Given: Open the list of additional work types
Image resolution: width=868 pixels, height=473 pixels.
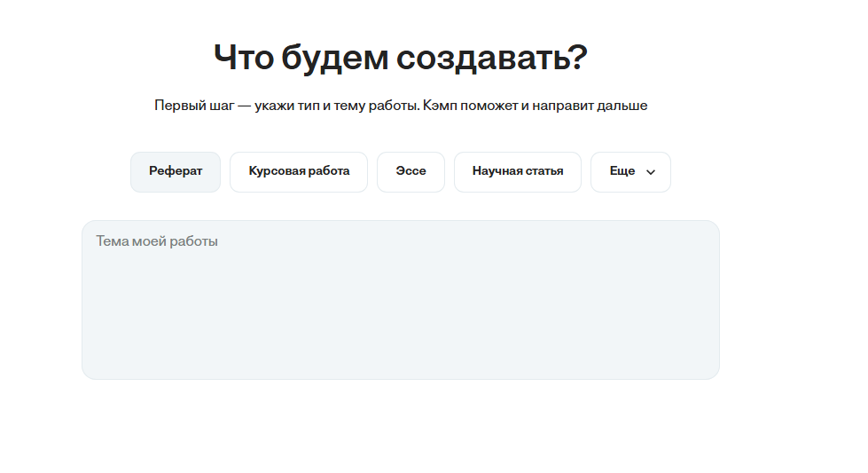Looking at the screenshot, I should tap(630, 172).
